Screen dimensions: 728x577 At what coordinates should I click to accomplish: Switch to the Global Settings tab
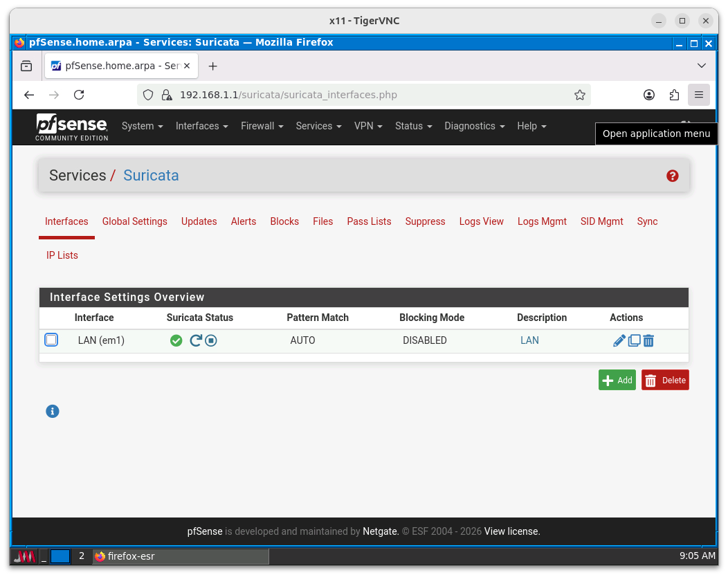click(135, 222)
